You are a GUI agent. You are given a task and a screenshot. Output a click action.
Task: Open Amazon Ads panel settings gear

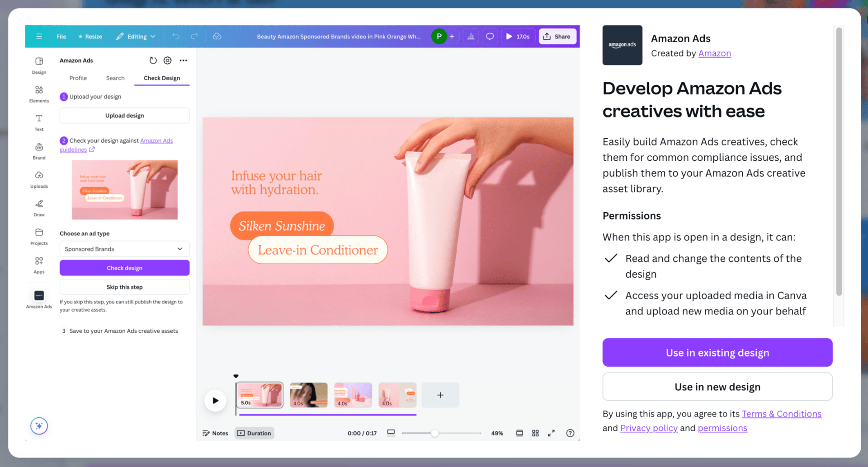point(168,61)
